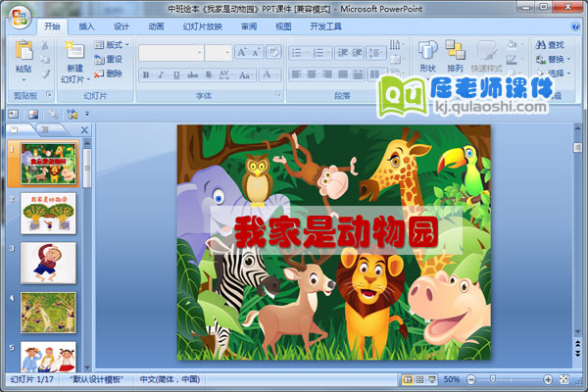
Task: Toggle Italic formatting
Action: click(161, 74)
